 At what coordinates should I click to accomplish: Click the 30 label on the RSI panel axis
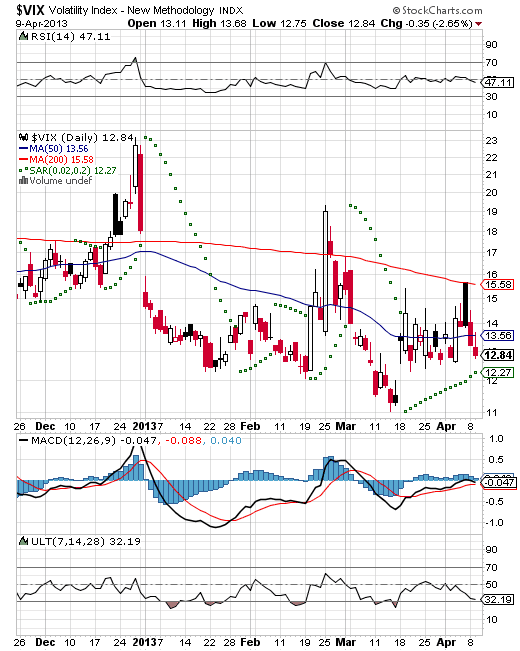click(491, 97)
